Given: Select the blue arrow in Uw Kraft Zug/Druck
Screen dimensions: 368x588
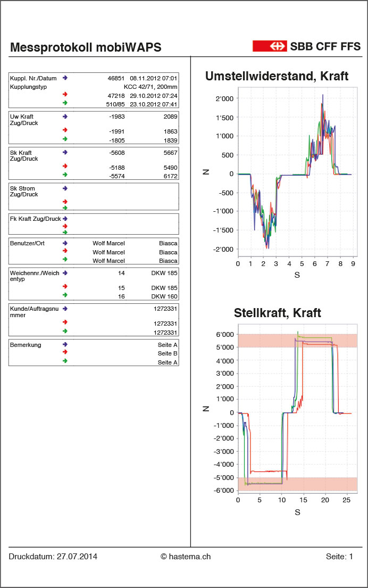Looking at the screenshot, I should 65,117.
